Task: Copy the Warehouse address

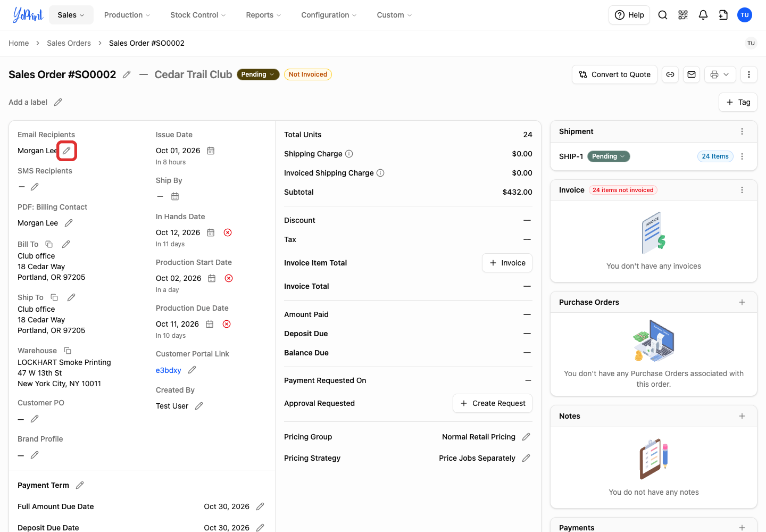Action: [x=68, y=351]
